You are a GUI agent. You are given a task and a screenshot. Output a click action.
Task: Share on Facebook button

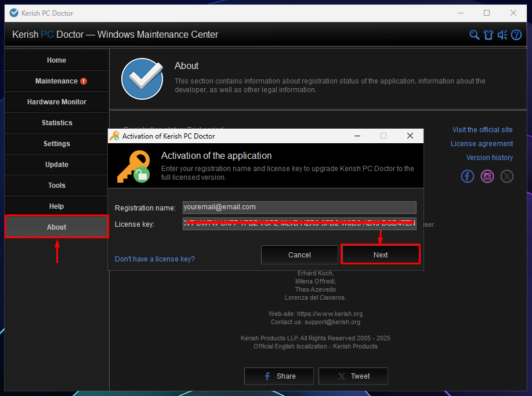279,376
